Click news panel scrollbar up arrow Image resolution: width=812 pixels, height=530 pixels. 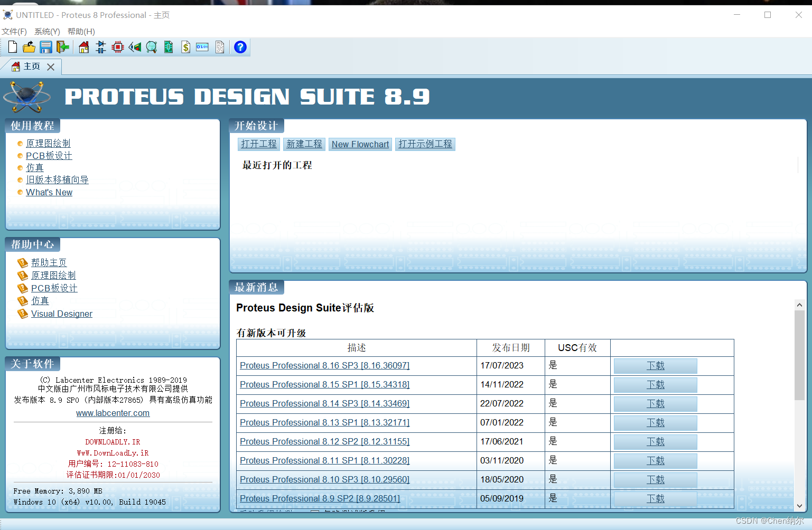click(x=799, y=305)
